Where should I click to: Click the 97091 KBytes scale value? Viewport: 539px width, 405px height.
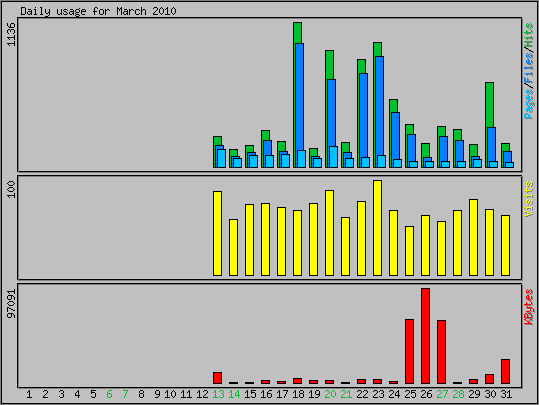(x=11, y=304)
